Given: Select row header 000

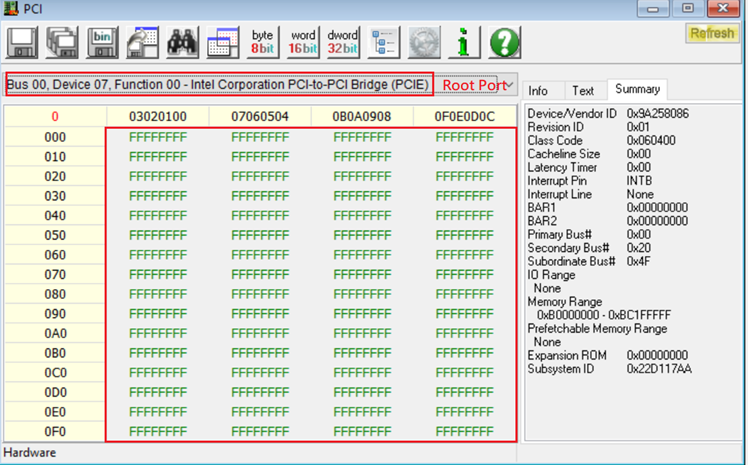Looking at the screenshot, I should (55, 137).
